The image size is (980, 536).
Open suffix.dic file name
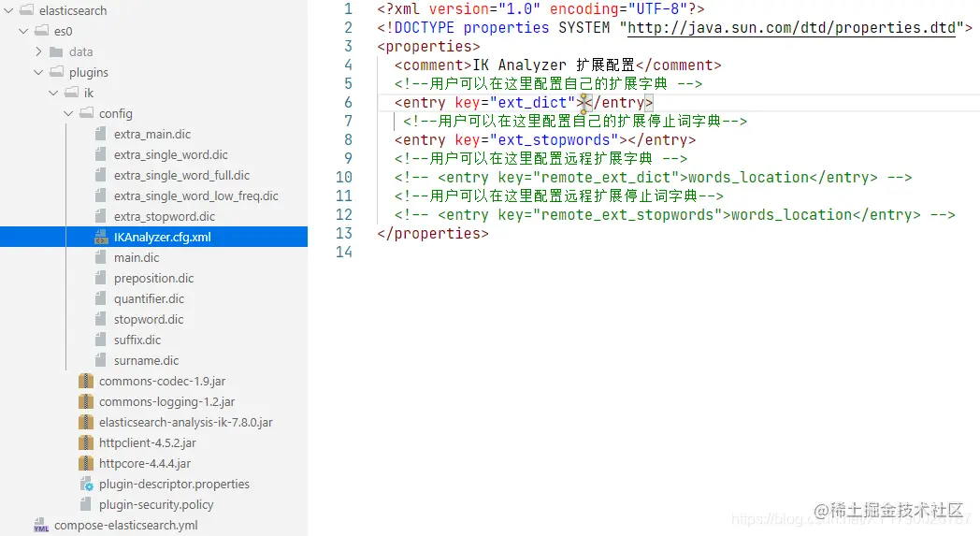[x=137, y=340]
